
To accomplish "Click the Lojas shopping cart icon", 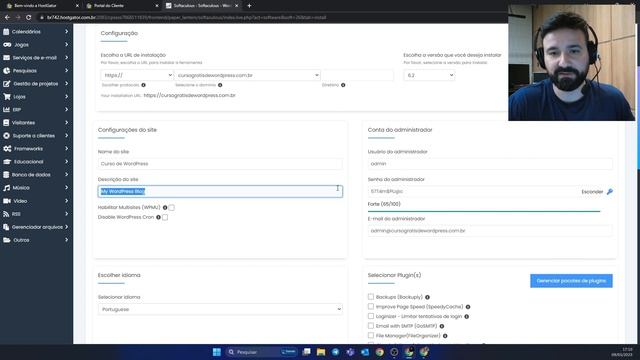I will click(x=7, y=97).
